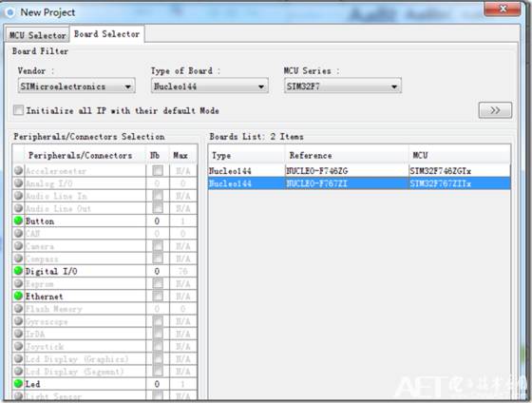
Task: Toggle the Compass checkbox
Action: pos(158,259)
